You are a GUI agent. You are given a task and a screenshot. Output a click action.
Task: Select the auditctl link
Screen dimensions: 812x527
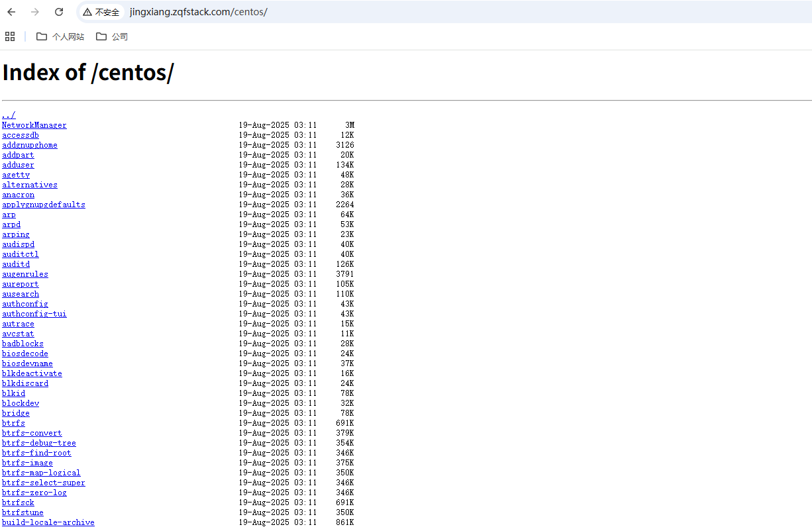[20, 254]
